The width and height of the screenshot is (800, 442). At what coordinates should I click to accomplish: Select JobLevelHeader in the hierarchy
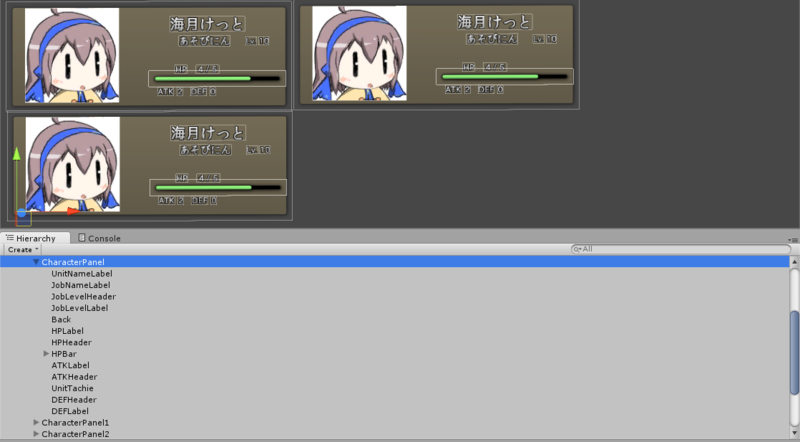pos(84,297)
